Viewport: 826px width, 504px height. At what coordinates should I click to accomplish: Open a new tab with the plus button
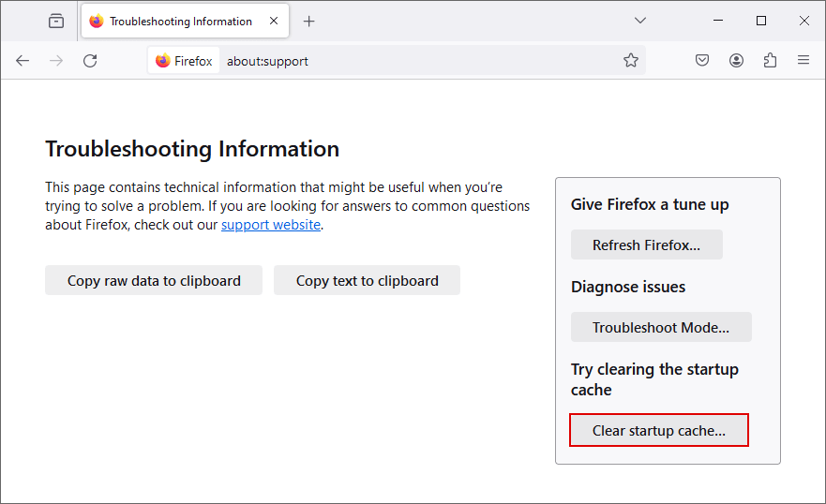[x=309, y=21]
